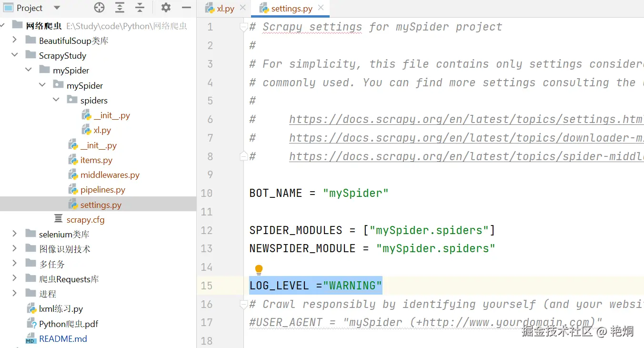Select the settings.py editor tab
This screenshot has width=644, height=348.
[x=291, y=9]
